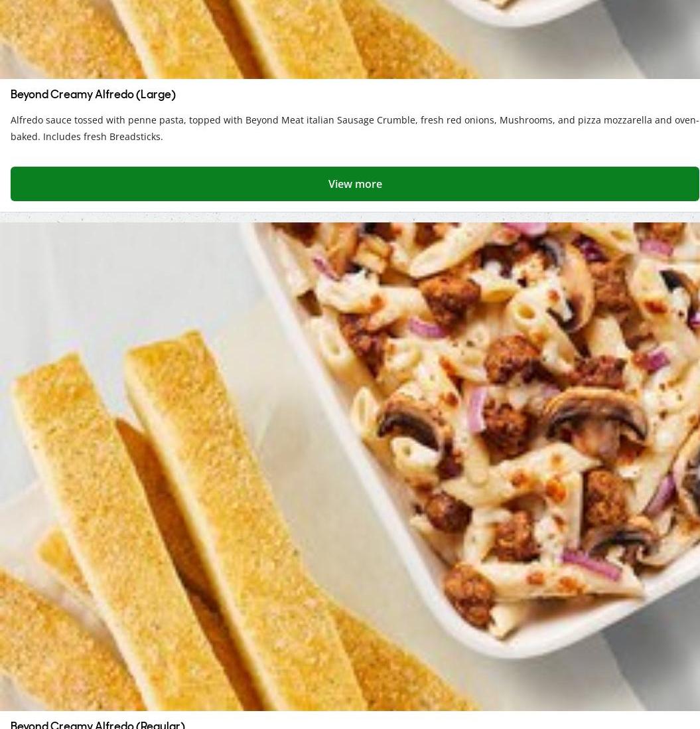The height and width of the screenshot is (729, 700).
Task: Select the Alfredo sauce description paragraph
Action: (354, 128)
